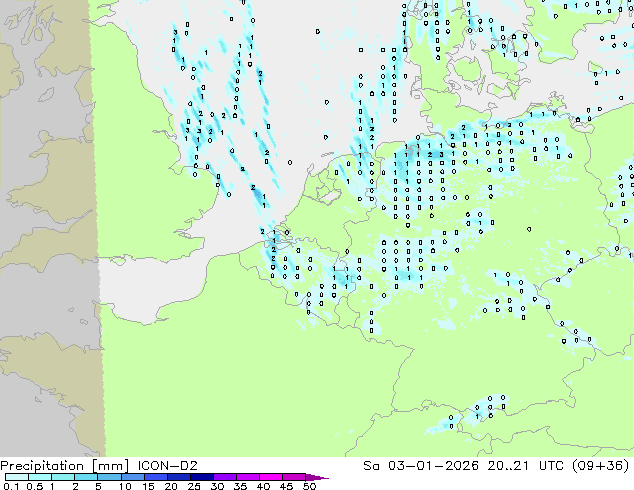Click the 10–15 mm legend swatch
This screenshot has width=634, height=490.
coord(132,477)
